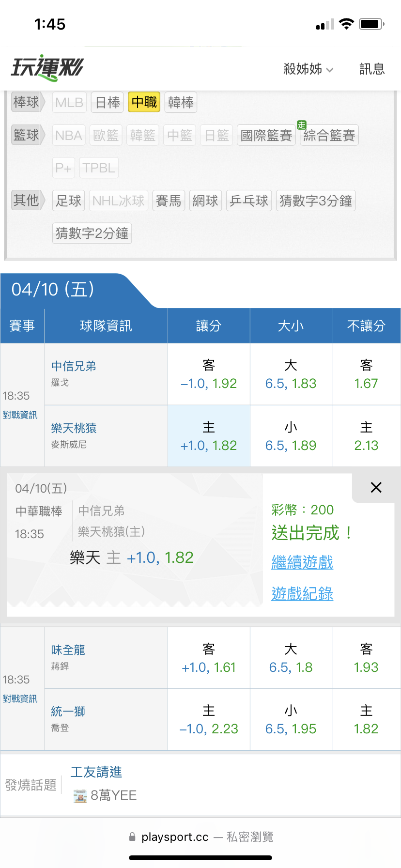Open the 猜數字3分鐘 game

316,201
